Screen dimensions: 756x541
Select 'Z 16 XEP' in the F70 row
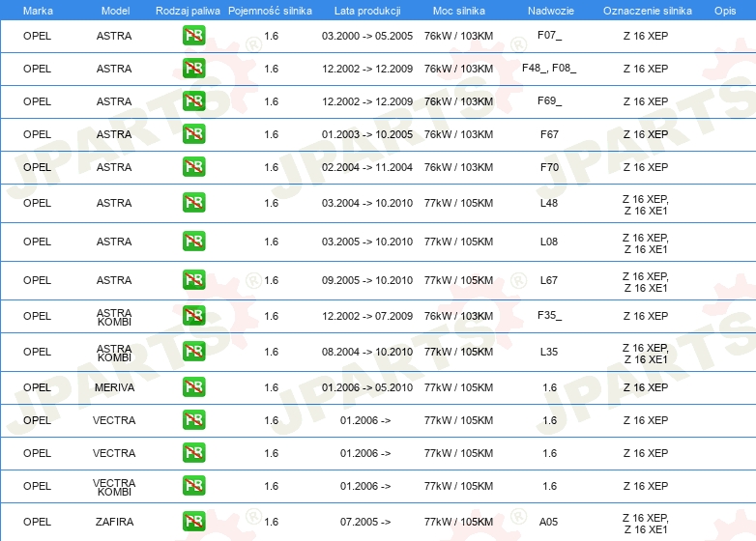pyautogui.click(x=646, y=167)
